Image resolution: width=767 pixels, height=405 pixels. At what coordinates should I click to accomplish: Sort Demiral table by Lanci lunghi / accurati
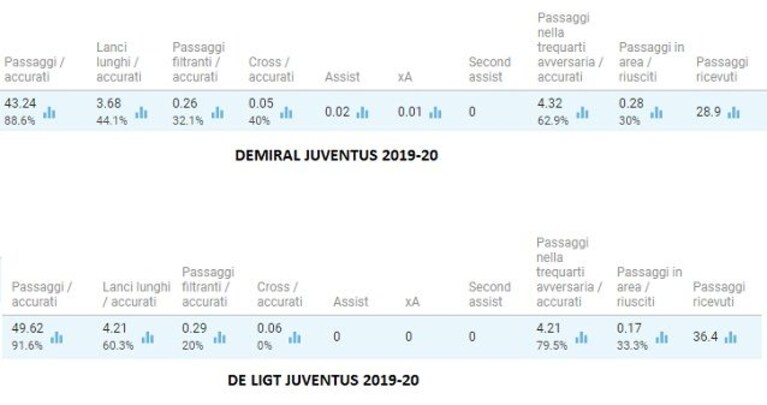119,62
